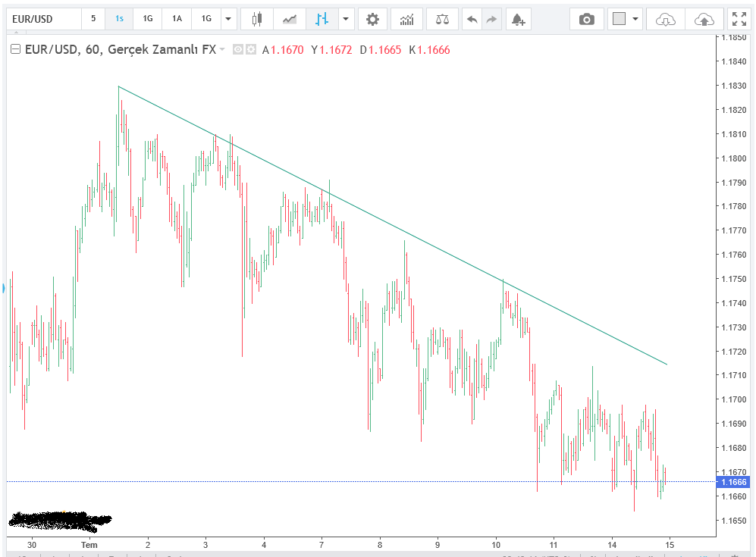Click the EUR/USD symbol input field

click(42, 19)
